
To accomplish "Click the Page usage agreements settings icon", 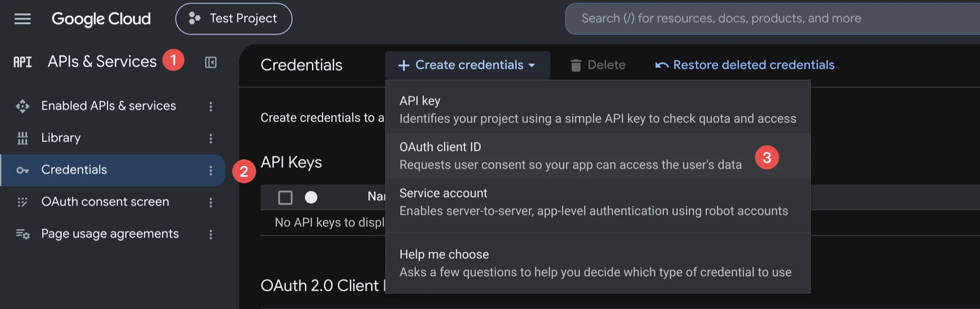I will [x=23, y=234].
